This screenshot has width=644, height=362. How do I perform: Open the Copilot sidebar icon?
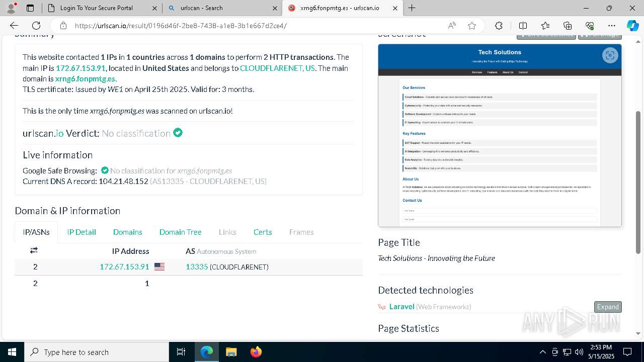[632, 26]
